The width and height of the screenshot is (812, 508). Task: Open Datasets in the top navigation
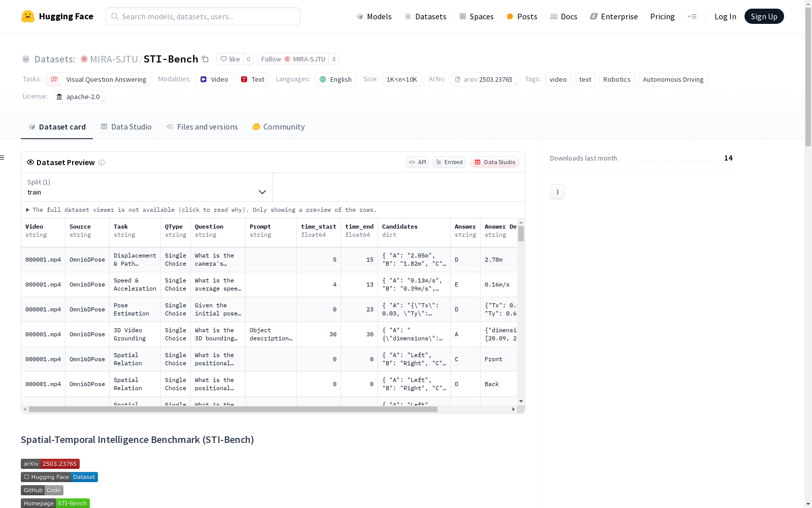(425, 16)
